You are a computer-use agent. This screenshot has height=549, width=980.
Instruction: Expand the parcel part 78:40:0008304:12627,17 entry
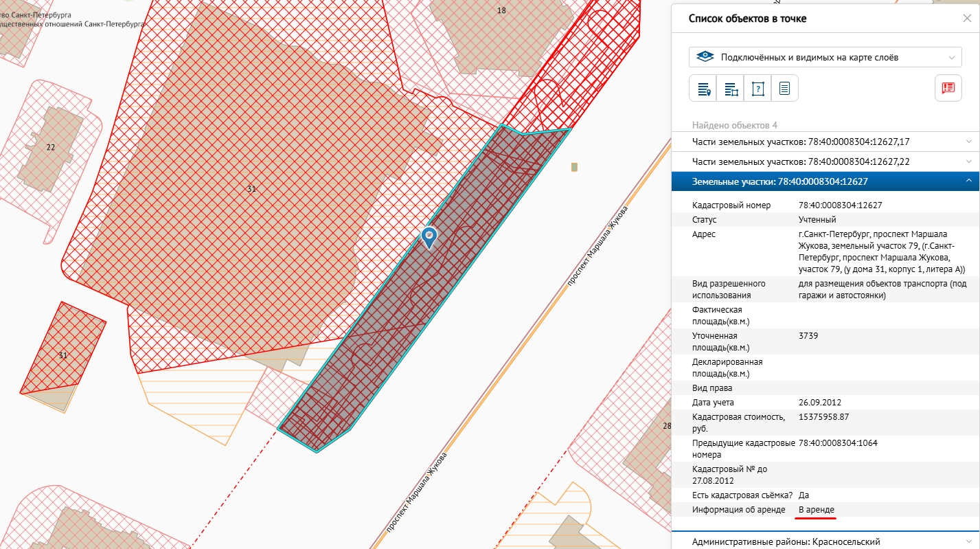point(825,142)
